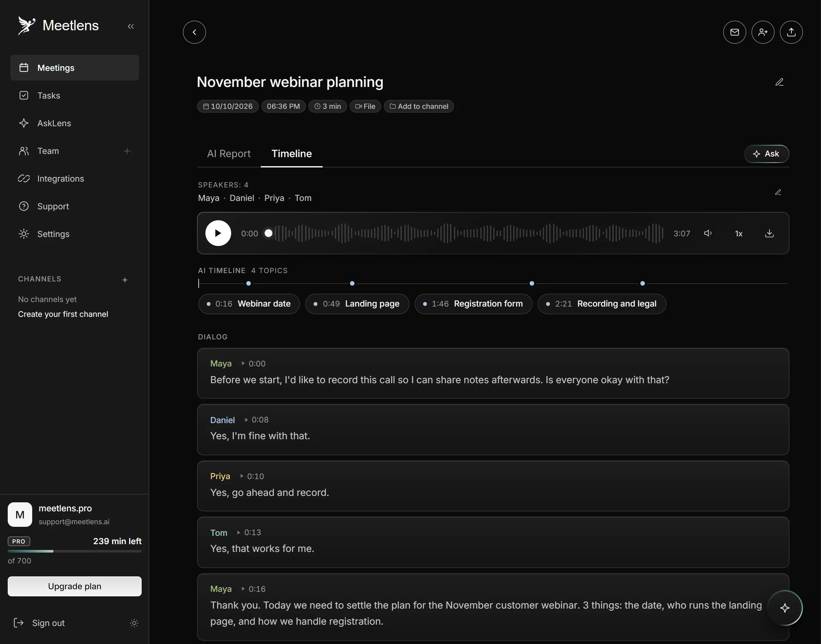This screenshot has width=821, height=644.
Task: Open Settings from the sidebar
Action: tap(75, 234)
